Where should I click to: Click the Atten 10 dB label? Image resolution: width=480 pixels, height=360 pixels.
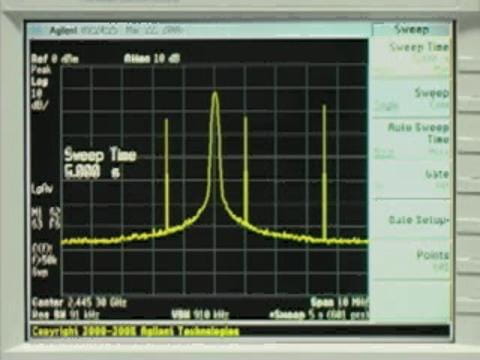(x=152, y=59)
